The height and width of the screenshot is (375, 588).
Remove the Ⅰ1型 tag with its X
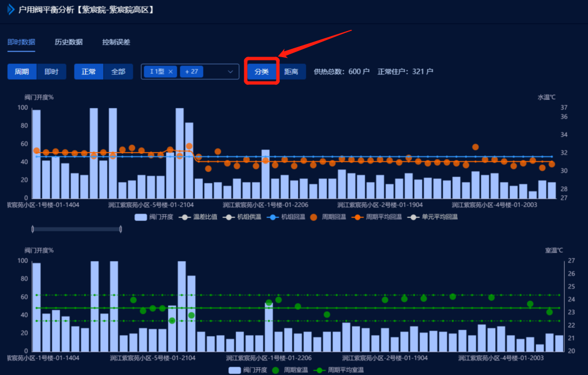[x=171, y=72]
